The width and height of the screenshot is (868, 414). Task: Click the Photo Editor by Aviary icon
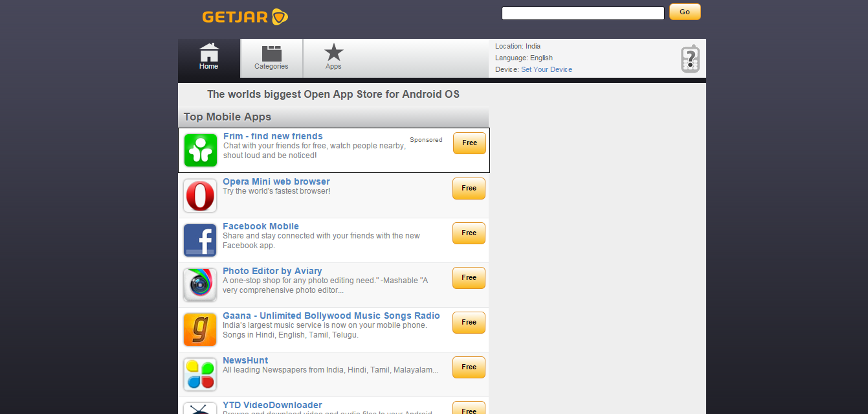pyautogui.click(x=200, y=285)
